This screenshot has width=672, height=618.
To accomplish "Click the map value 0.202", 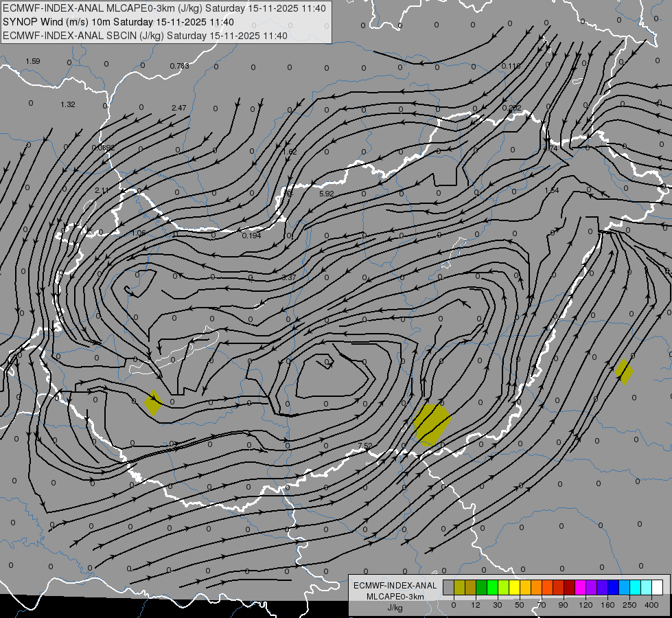I will 511,108.
